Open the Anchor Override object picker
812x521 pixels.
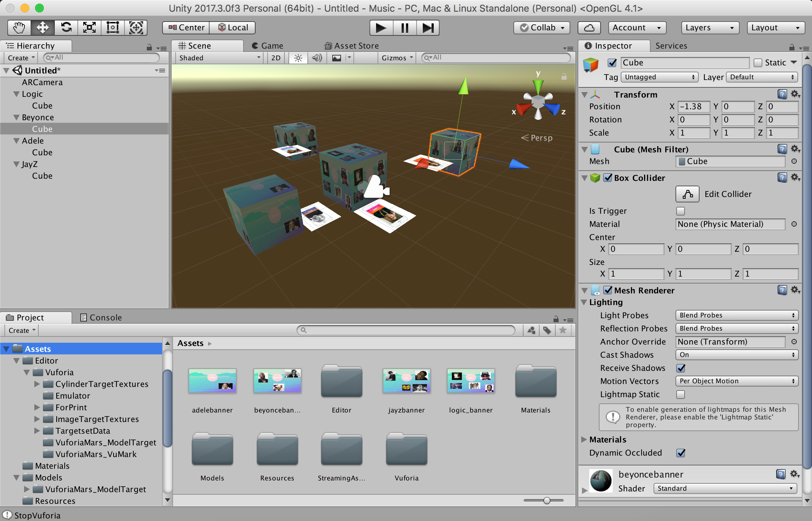794,342
